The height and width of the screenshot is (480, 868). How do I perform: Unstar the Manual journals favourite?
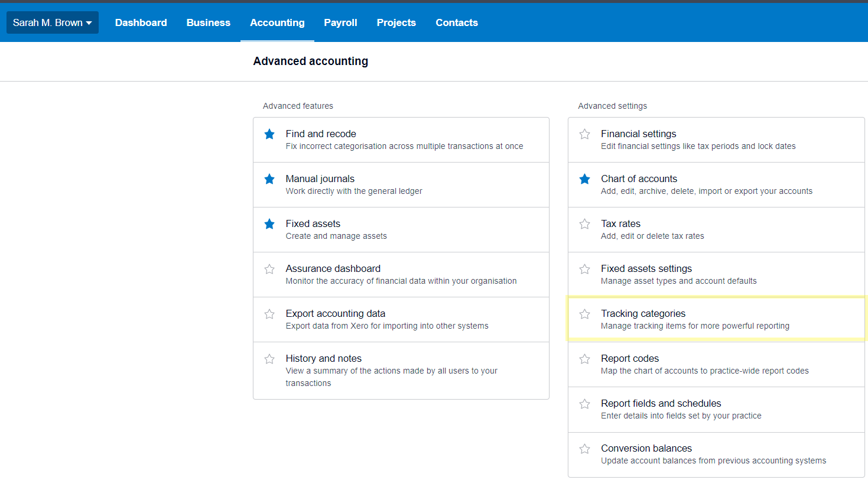coord(269,179)
